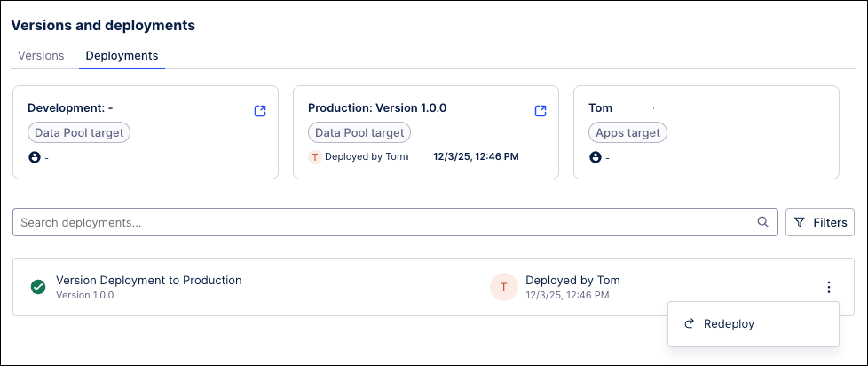Switch to the Versions tab
868x366 pixels.
pos(41,55)
